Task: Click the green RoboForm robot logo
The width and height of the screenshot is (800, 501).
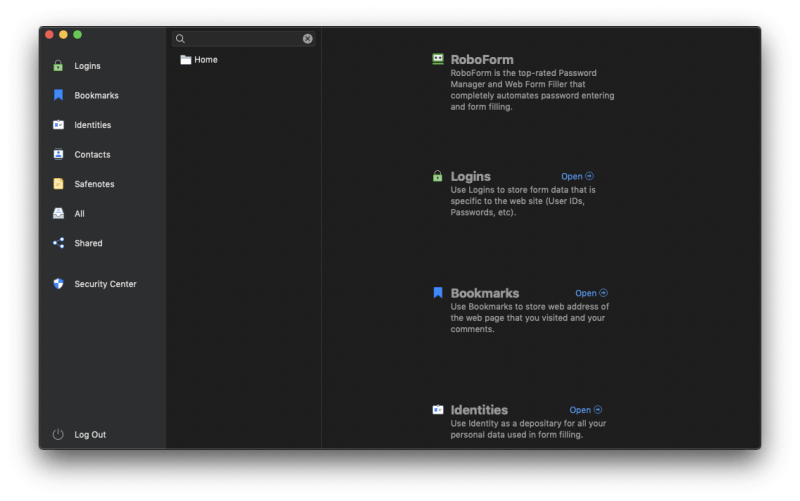Action: (438, 59)
